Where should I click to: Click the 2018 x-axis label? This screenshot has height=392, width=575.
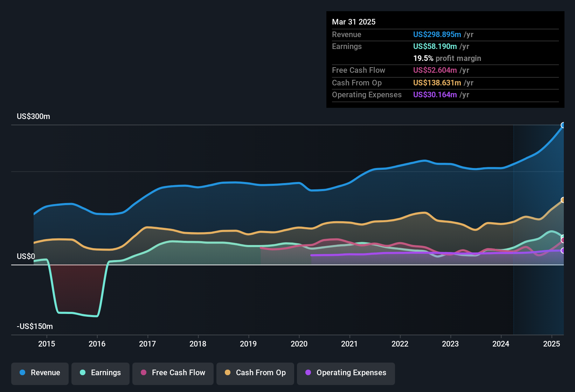point(198,344)
